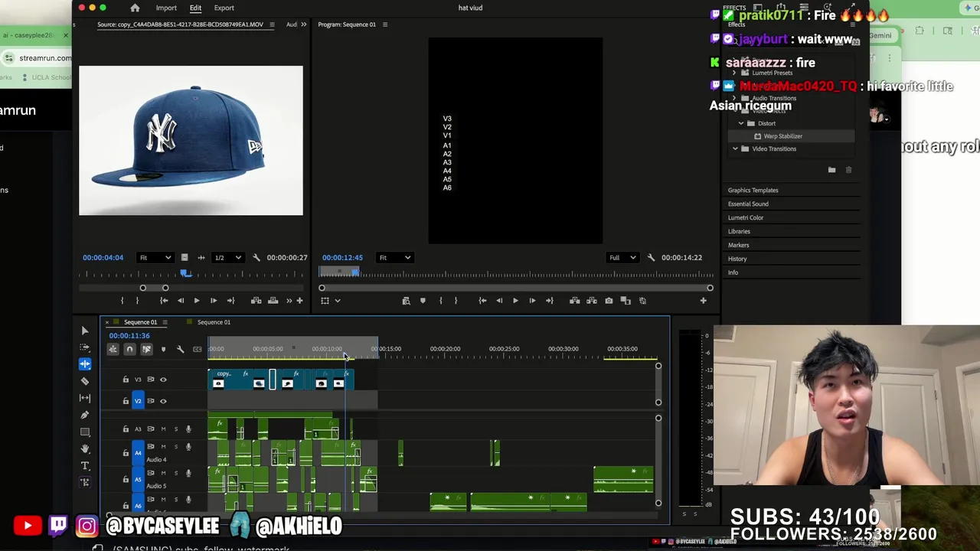This screenshot has height=551, width=980.
Task: Play the Source monitor clip
Action: [x=196, y=301]
